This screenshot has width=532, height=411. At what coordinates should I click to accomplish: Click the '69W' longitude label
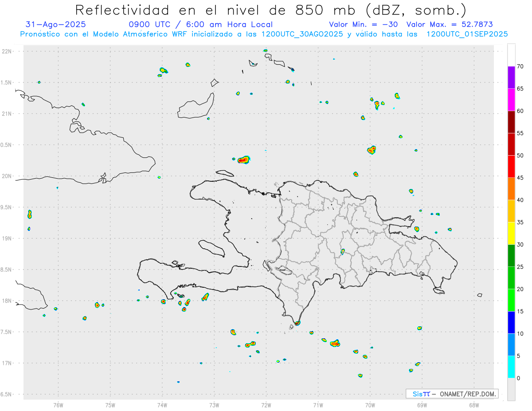click(x=422, y=405)
